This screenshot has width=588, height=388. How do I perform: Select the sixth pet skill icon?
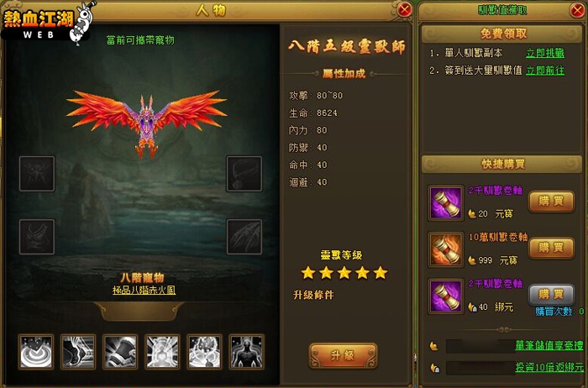(246, 352)
